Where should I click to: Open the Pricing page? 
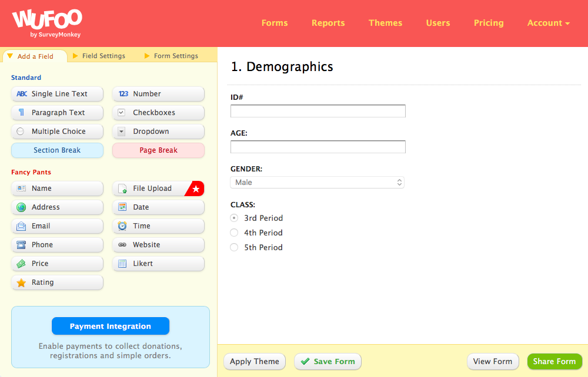tap(489, 23)
